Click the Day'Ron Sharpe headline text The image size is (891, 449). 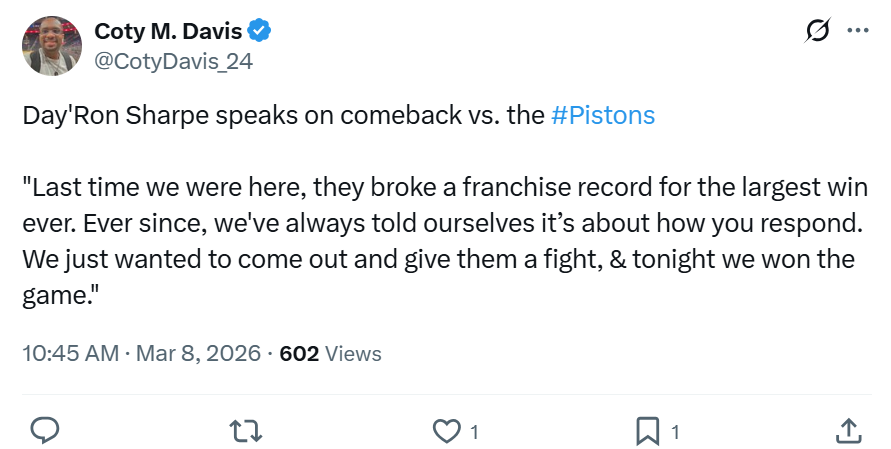tap(283, 115)
